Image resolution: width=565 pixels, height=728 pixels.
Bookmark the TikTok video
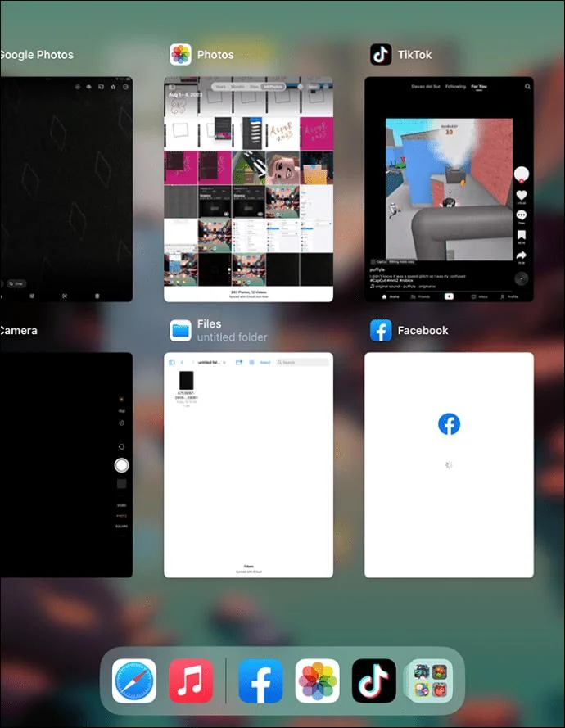(522, 235)
